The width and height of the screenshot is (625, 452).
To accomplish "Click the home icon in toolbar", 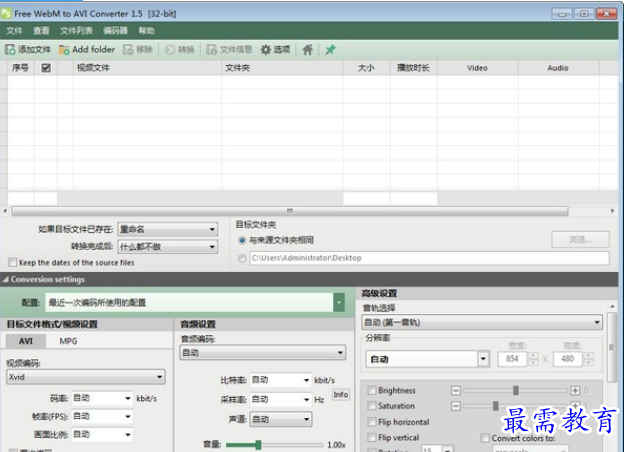I will click(x=307, y=50).
